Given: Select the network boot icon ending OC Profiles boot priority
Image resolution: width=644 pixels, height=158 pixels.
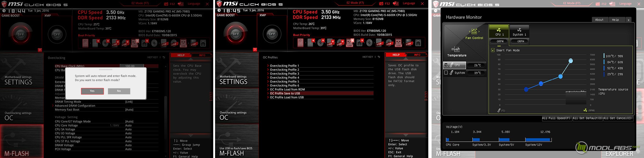Looking at the screenshot, I should tap(418, 43).
